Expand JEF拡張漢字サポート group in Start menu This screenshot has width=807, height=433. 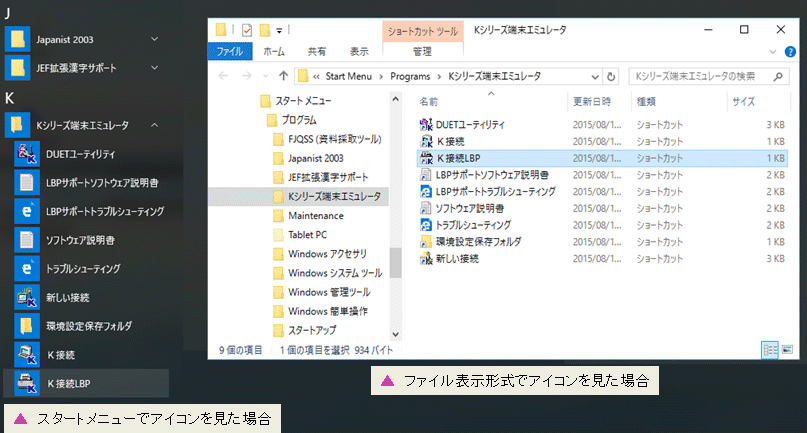coord(154,67)
